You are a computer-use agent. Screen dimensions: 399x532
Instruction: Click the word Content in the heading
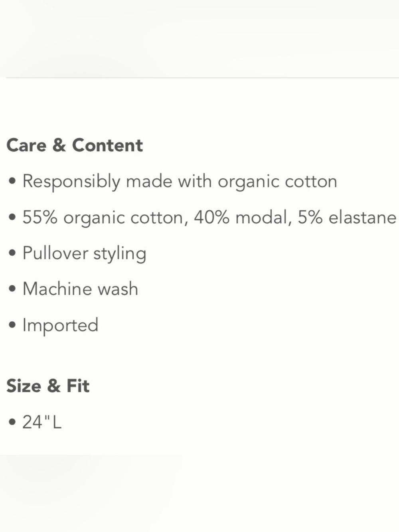click(107, 145)
